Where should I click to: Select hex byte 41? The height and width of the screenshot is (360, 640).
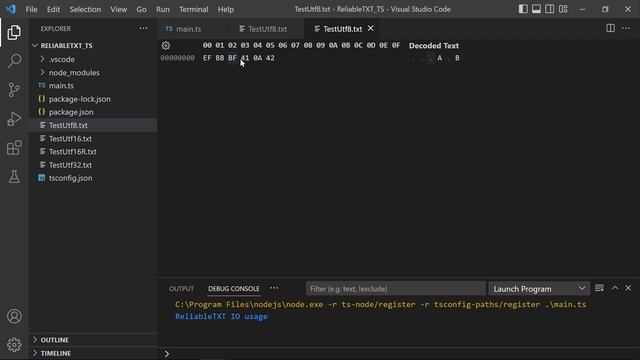tap(245, 58)
